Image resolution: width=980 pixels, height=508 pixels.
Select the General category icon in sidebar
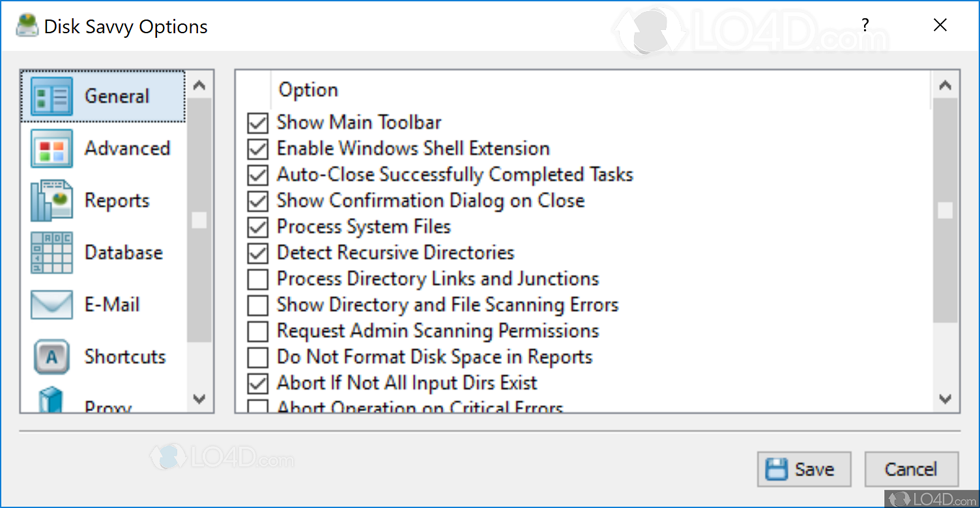pos(51,96)
